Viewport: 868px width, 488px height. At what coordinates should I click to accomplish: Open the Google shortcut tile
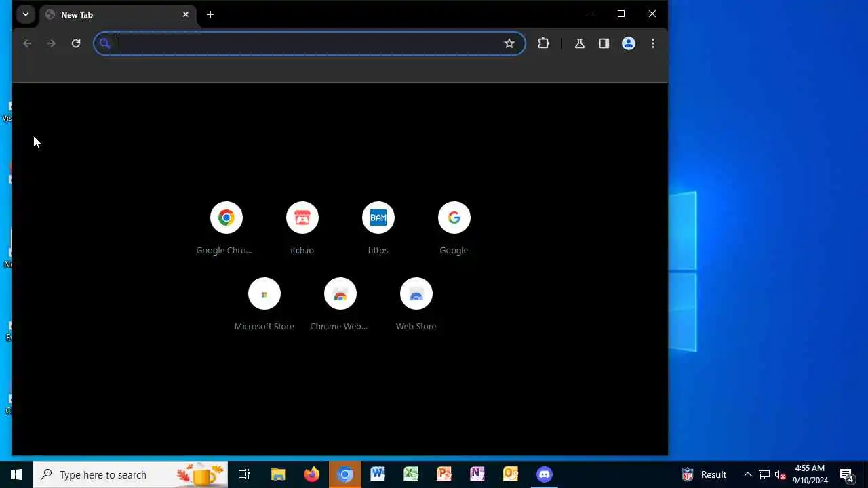[454, 228]
